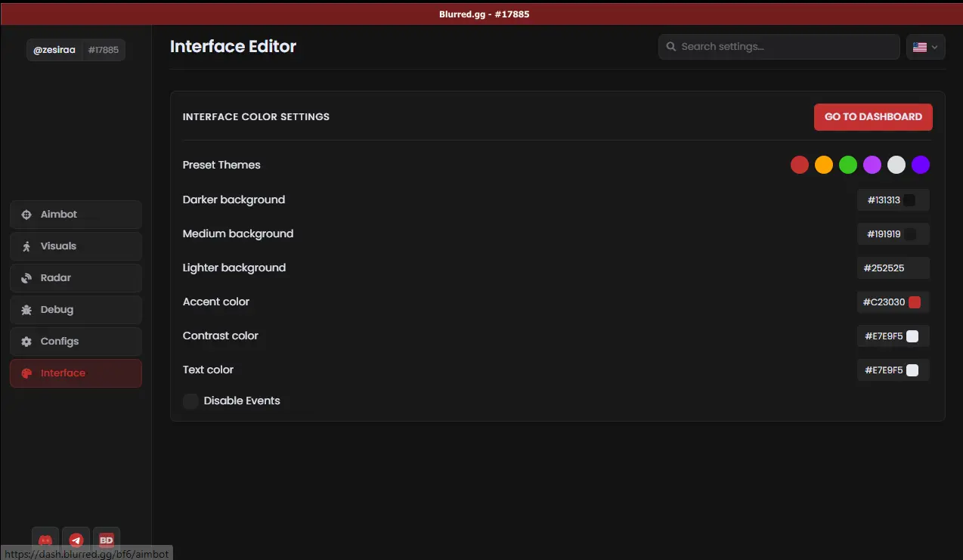Click the @zesiraa username badge
The width and height of the screenshot is (963, 560).
(54, 50)
